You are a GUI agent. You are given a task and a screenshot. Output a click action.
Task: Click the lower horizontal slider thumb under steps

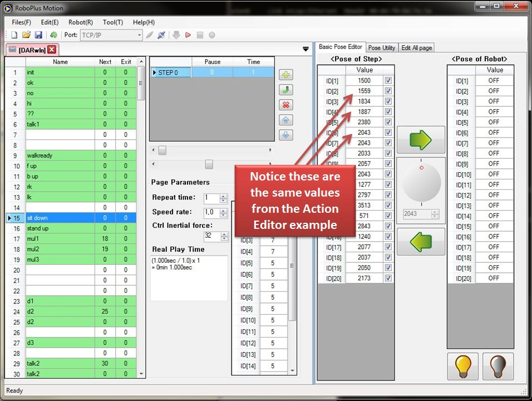[x=209, y=164]
